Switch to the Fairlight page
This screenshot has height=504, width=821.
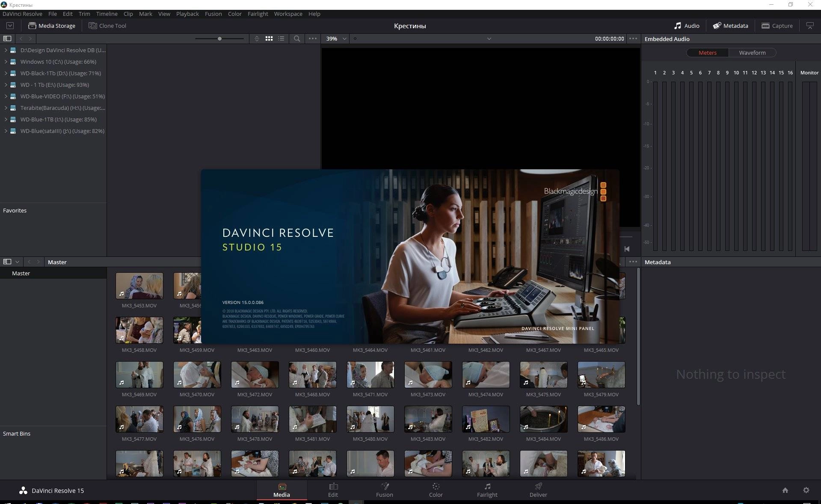487,490
